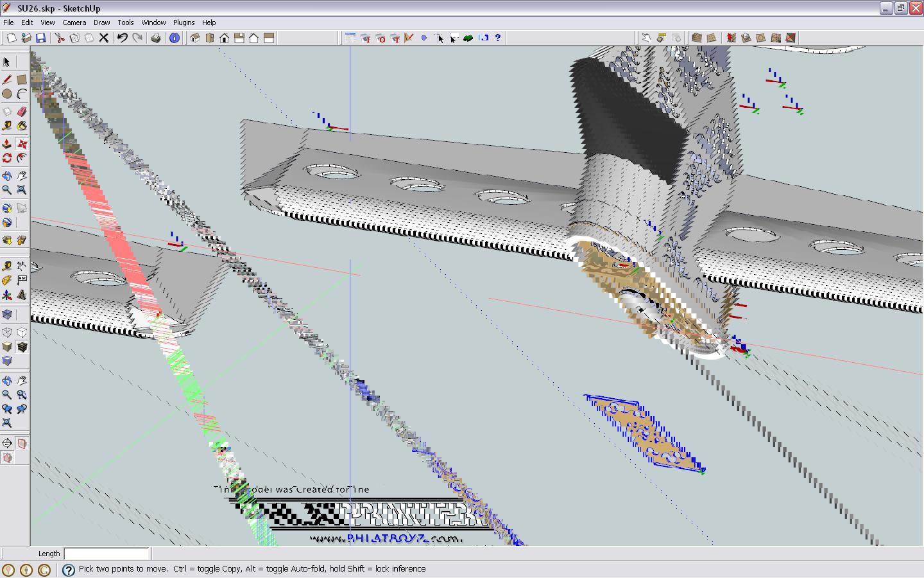This screenshot has width=924, height=578.
Task: Pick the Rectangle drawing tool
Action: point(22,80)
